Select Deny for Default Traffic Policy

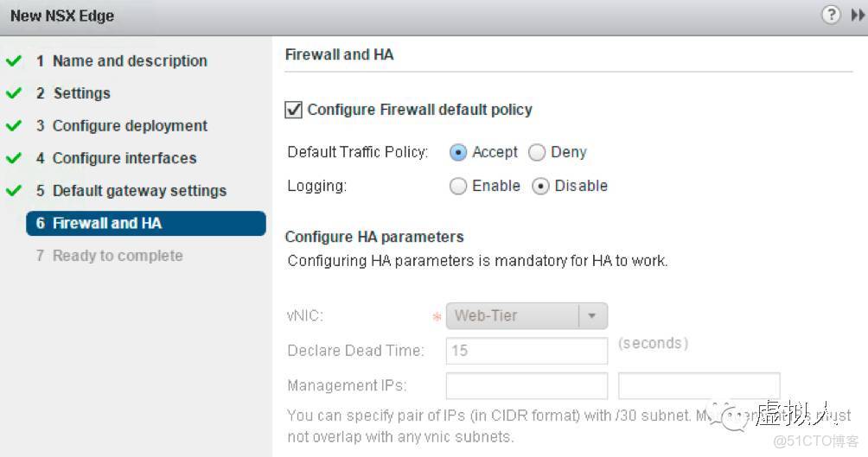[537, 153]
